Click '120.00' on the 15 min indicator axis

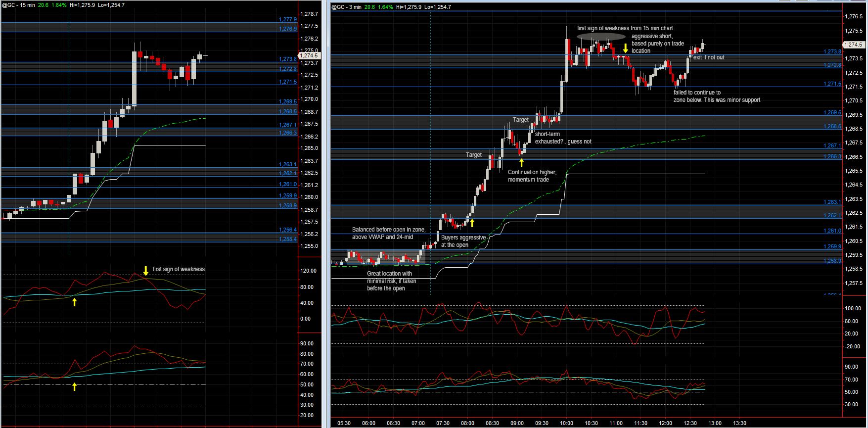click(x=309, y=271)
